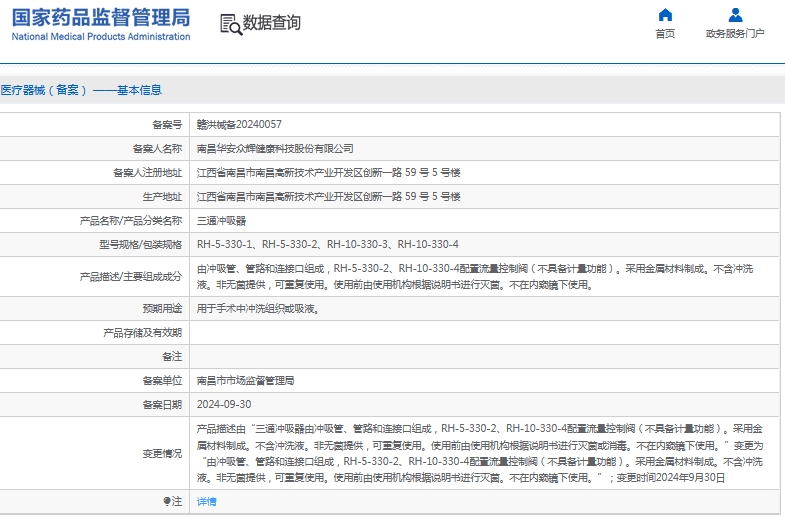Click the 预期用途 label
Viewport: 785px width, 518px height.
click(162, 309)
